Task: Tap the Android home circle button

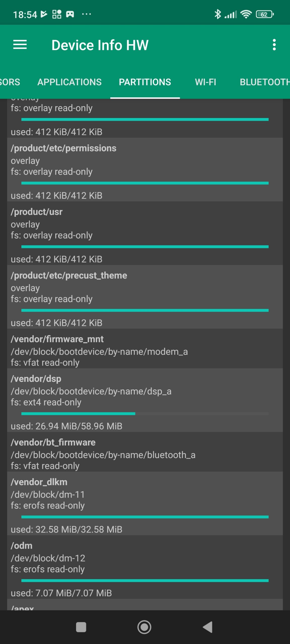Action: tap(144, 627)
